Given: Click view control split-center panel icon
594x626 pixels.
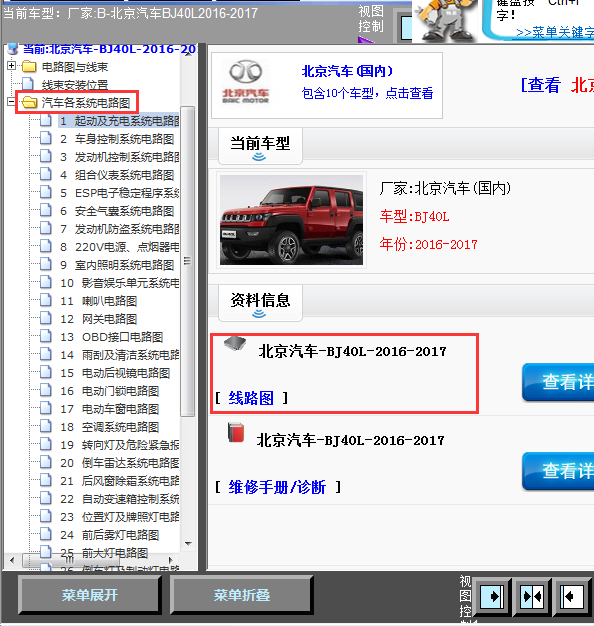Looking at the screenshot, I should click(x=532, y=597).
